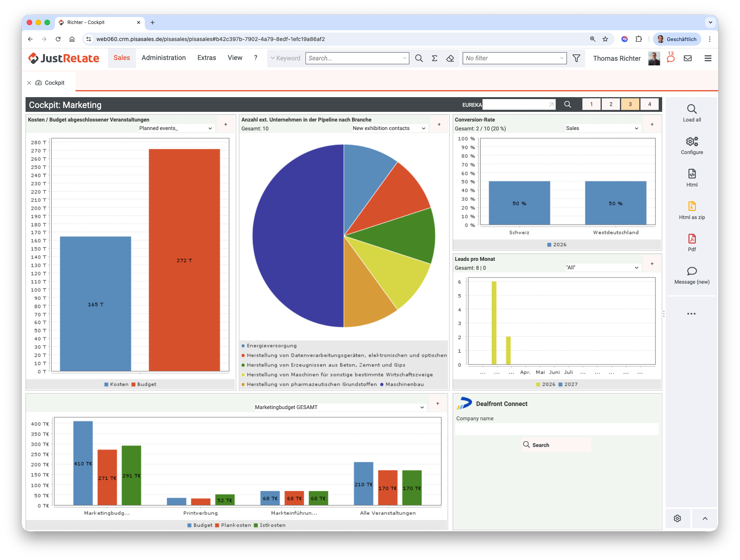Open the hamburger menu icon

(x=708, y=58)
